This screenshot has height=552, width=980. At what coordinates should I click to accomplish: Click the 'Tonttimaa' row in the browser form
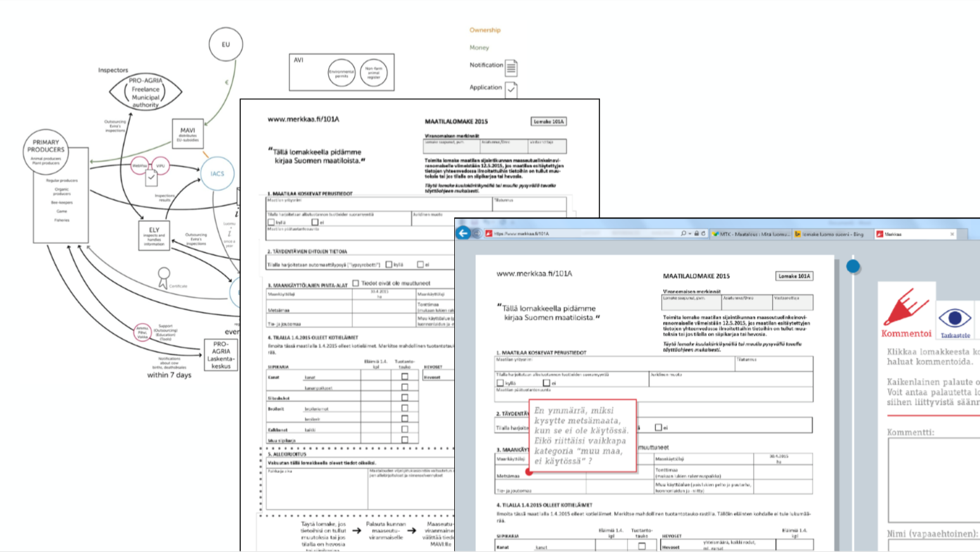click(x=732, y=472)
